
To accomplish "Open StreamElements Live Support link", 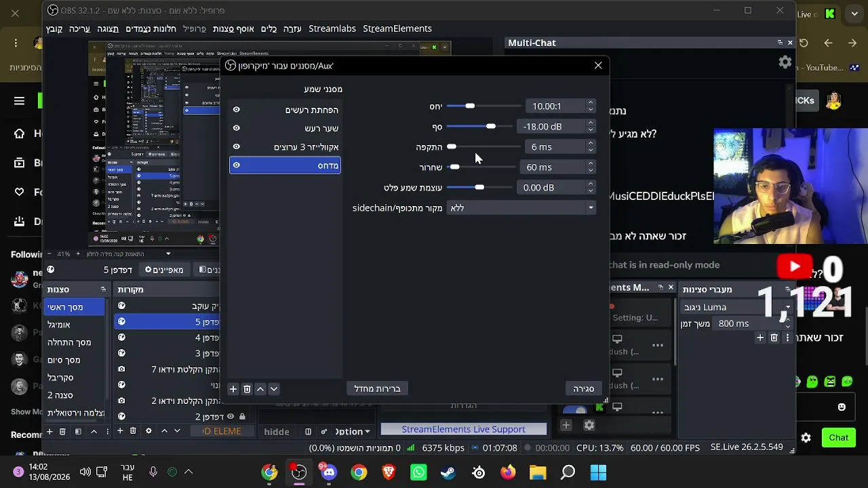I will (x=463, y=429).
